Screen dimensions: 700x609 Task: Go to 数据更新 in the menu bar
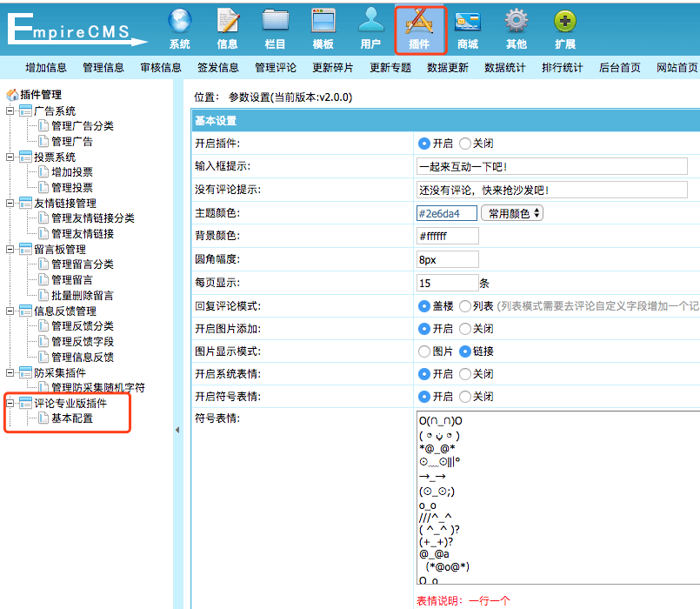pyautogui.click(x=448, y=68)
